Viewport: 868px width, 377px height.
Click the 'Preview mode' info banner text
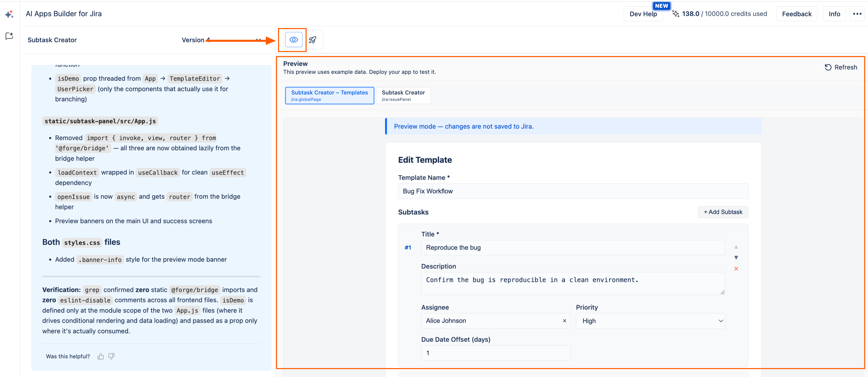pyautogui.click(x=464, y=127)
